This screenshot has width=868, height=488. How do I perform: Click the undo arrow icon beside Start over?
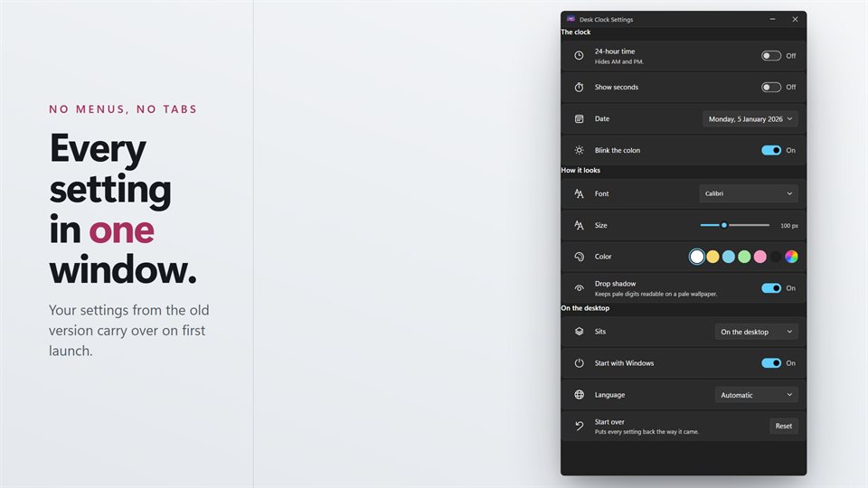click(579, 426)
